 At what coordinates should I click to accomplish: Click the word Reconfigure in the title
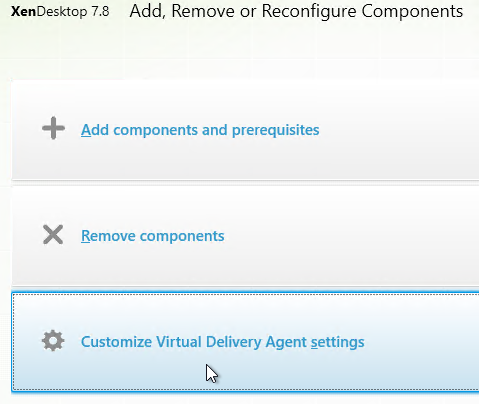click(309, 11)
